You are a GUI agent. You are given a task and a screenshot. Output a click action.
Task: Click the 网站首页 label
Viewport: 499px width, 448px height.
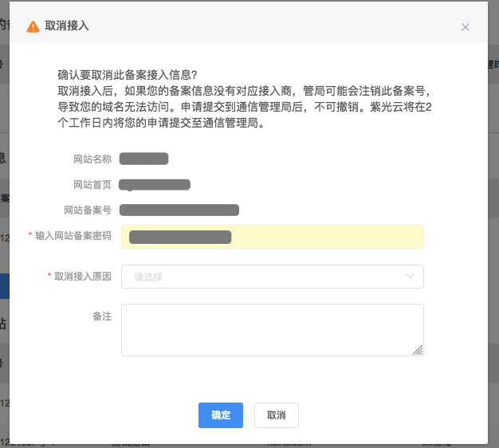tap(92, 185)
